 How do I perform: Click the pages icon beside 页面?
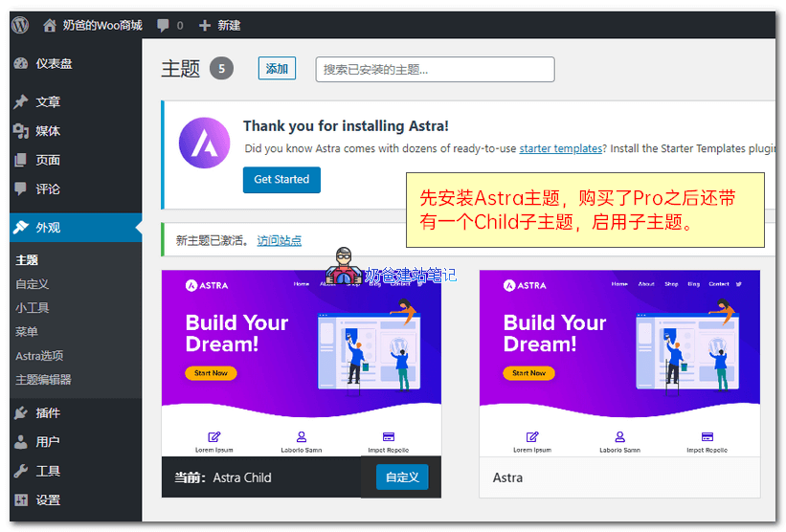pos(21,160)
